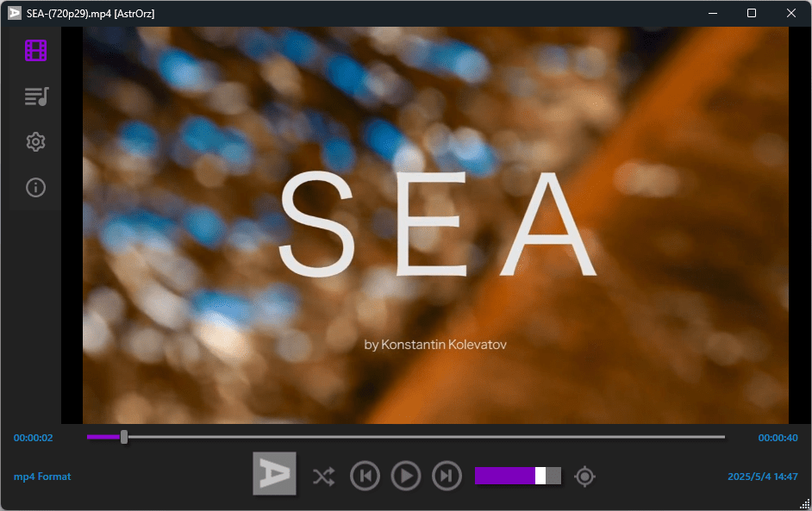
Task: Skip to the next track
Action: 447,476
